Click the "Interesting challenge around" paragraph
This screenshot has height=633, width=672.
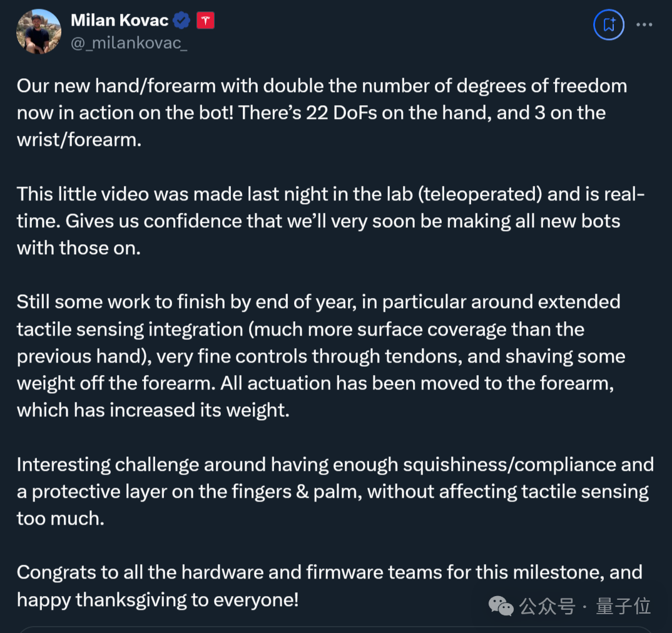[335, 491]
